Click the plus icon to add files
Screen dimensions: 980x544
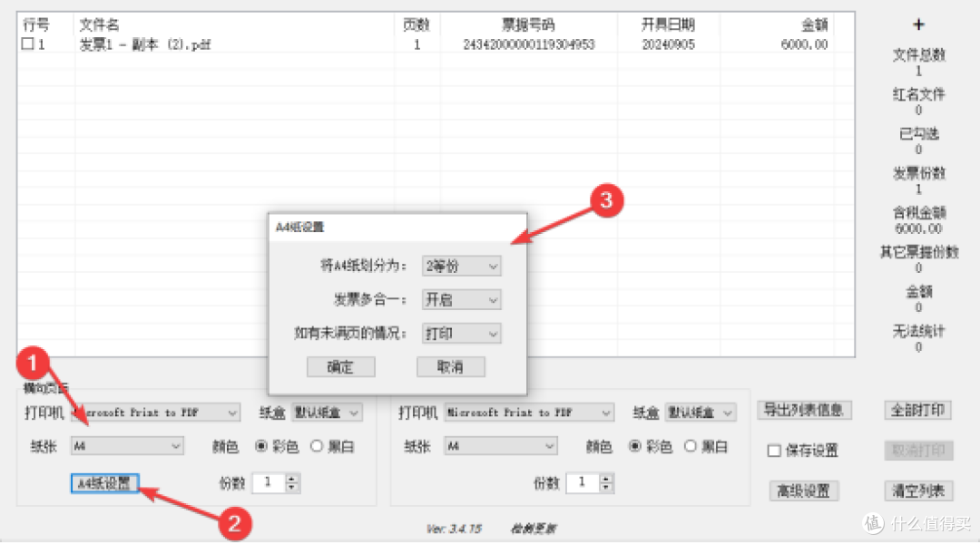[x=918, y=25]
